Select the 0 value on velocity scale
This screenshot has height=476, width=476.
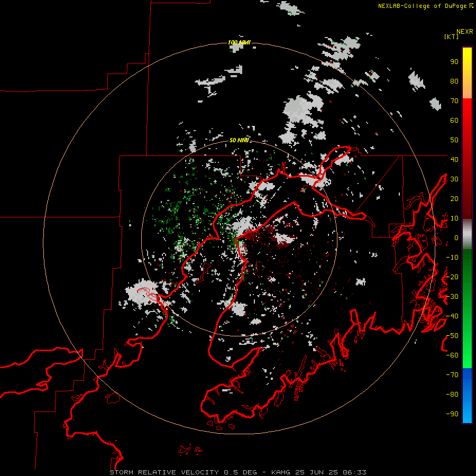(456, 237)
